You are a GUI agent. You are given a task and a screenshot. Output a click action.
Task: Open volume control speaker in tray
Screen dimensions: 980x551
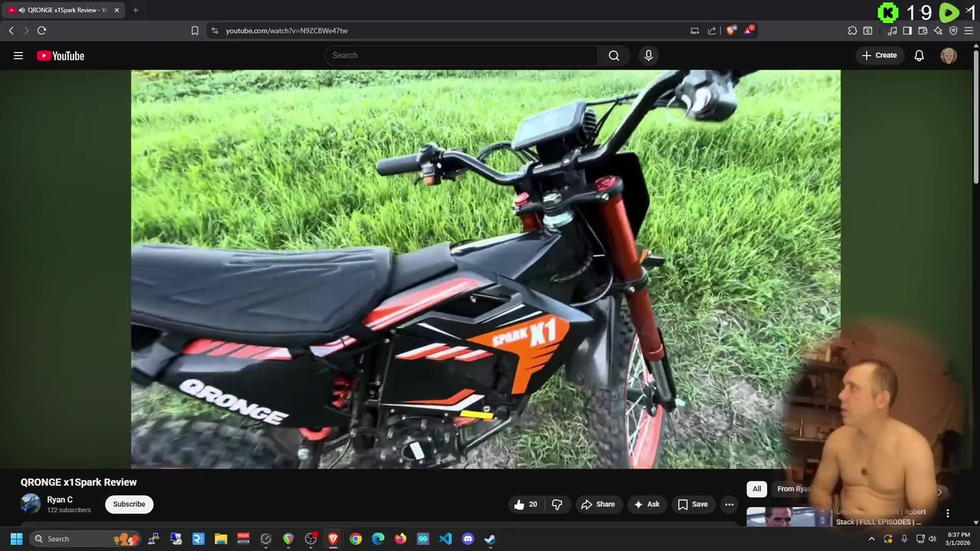tap(932, 539)
